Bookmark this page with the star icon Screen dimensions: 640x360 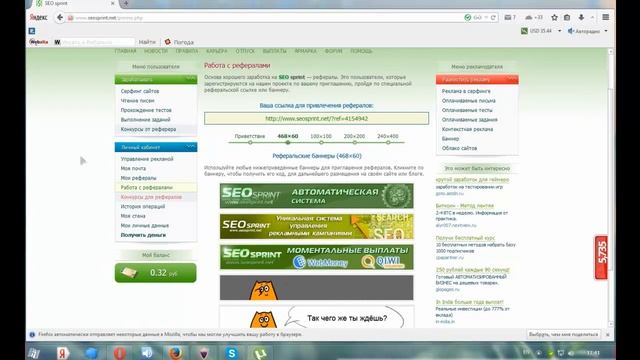click(x=554, y=18)
